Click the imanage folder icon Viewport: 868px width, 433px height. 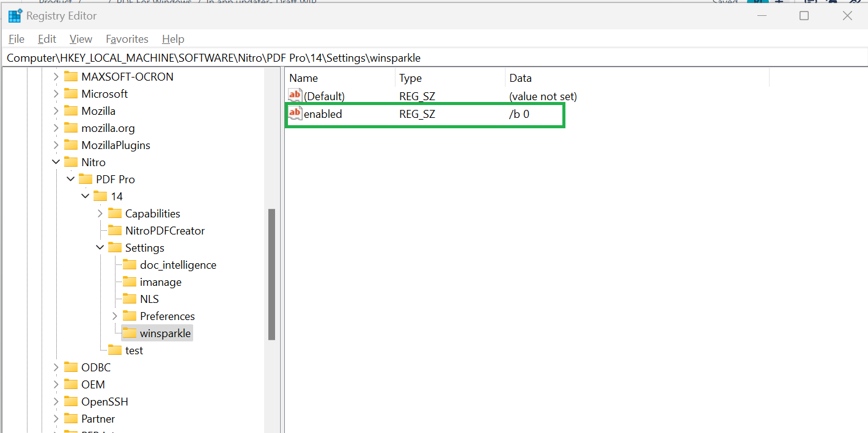click(130, 282)
